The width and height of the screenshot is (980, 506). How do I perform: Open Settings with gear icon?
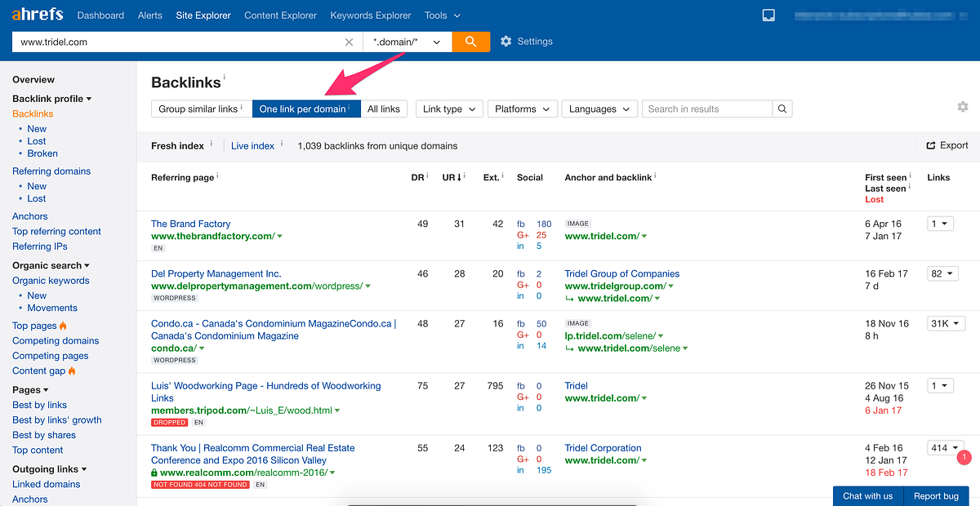pyautogui.click(x=526, y=42)
